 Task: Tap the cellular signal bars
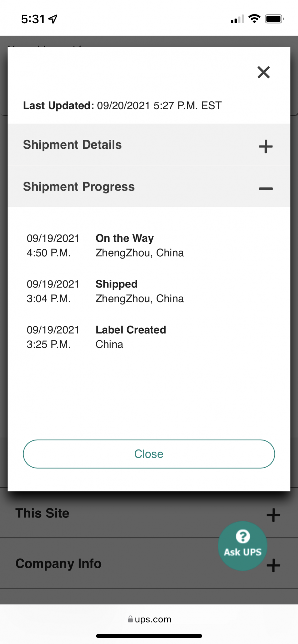pos(237,19)
